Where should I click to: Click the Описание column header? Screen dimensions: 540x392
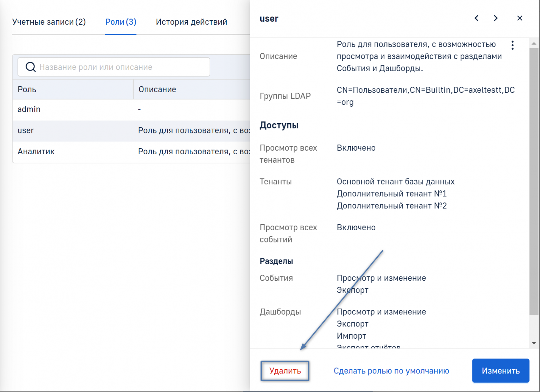coord(157,89)
